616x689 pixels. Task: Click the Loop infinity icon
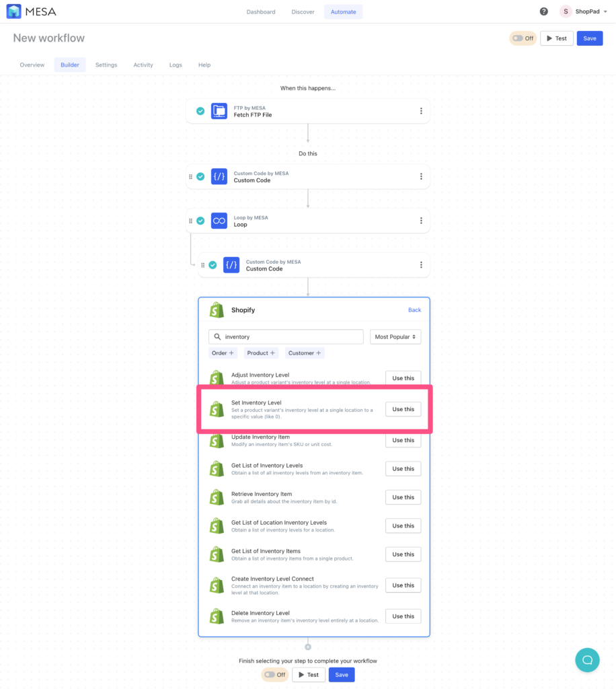tap(219, 220)
